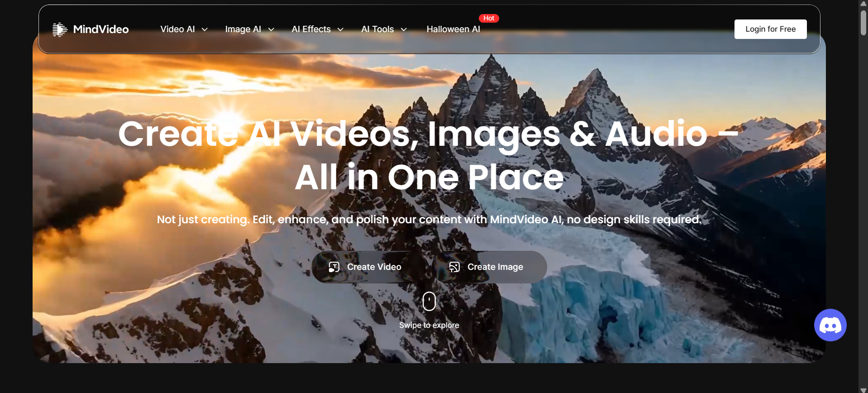The width and height of the screenshot is (868, 393).
Task: Click the Swipe to explore text
Action: click(429, 325)
